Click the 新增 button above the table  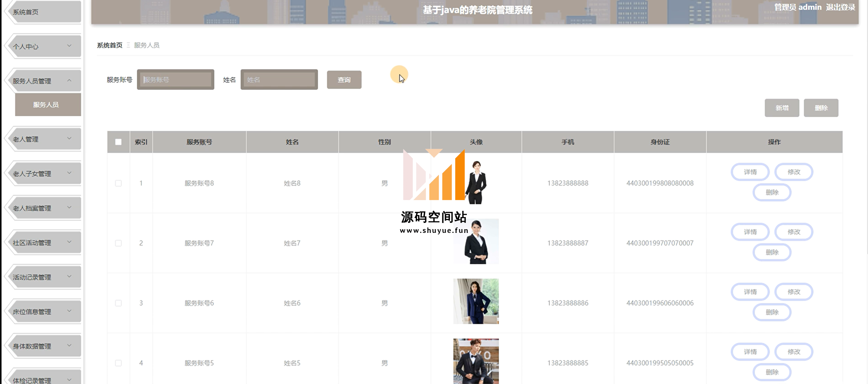tap(782, 108)
